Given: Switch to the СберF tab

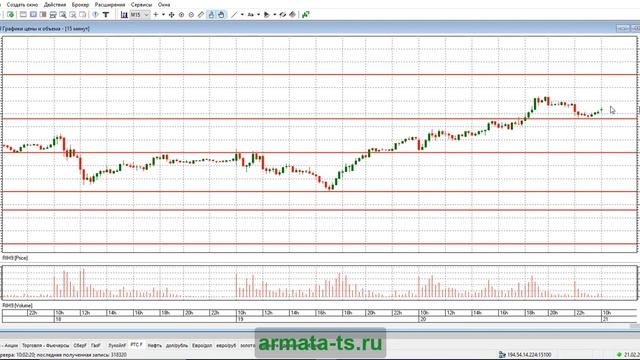Looking at the screenshot, I should point(80,345).
